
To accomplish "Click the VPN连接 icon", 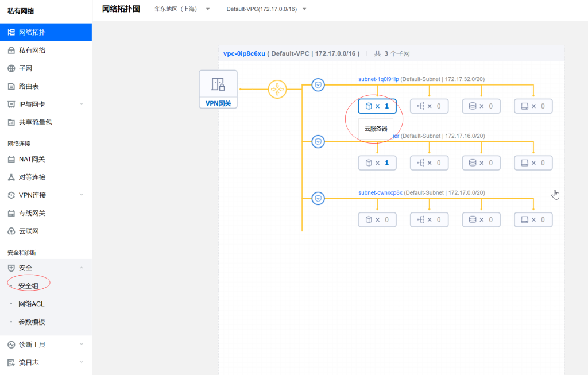I will 11,195.
